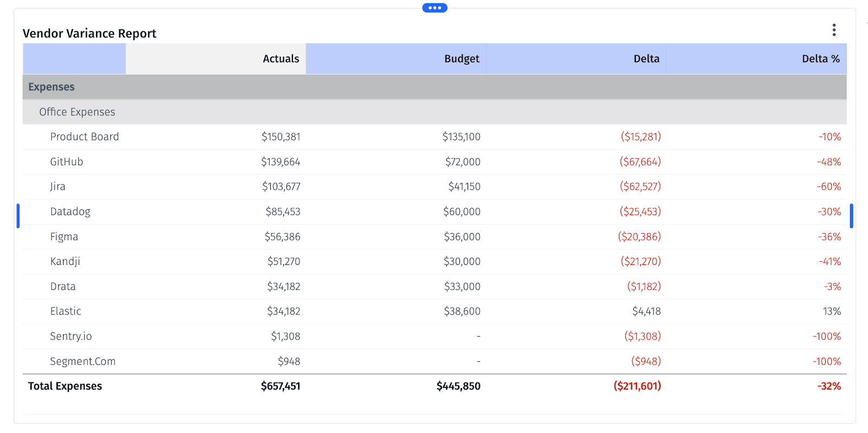Screen dimensions: 868x433
Task: Click Figma delta percent -36%
Action: [829, 237]
